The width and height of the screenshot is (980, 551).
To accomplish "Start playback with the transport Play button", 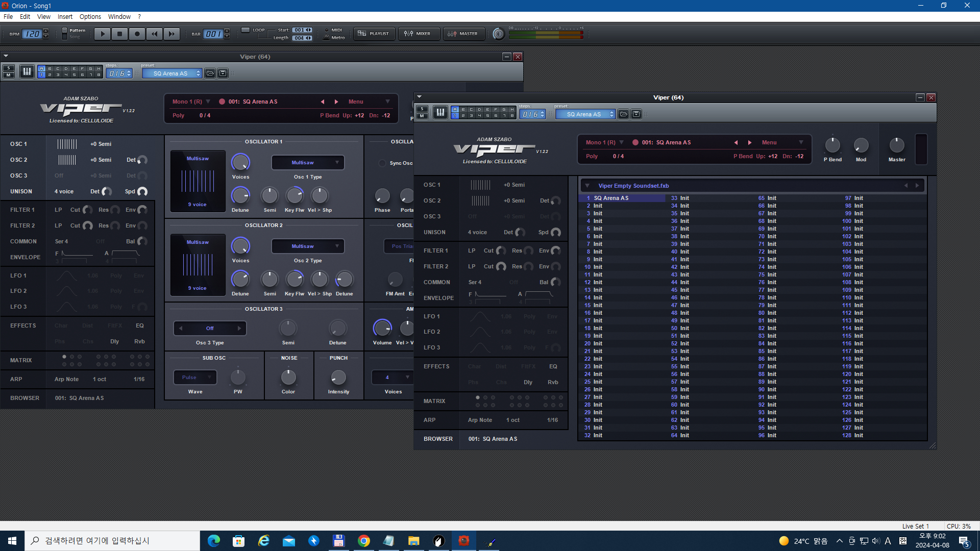I will click(x=103, y=34).
